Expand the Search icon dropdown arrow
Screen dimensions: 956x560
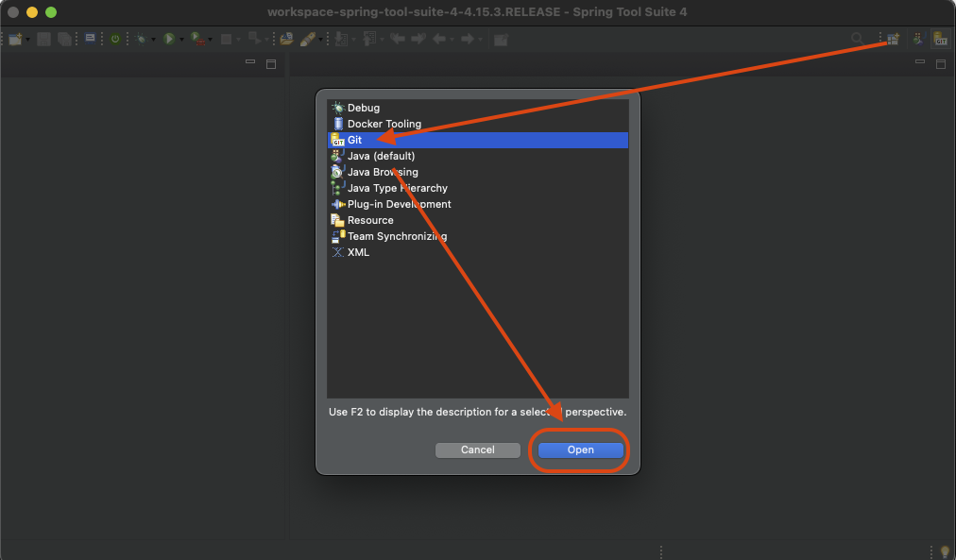pyautogui.click(x=320, y=40)
